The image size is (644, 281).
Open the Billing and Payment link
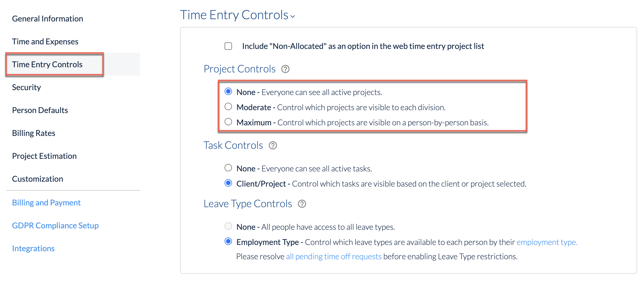(x=46, y=203)
